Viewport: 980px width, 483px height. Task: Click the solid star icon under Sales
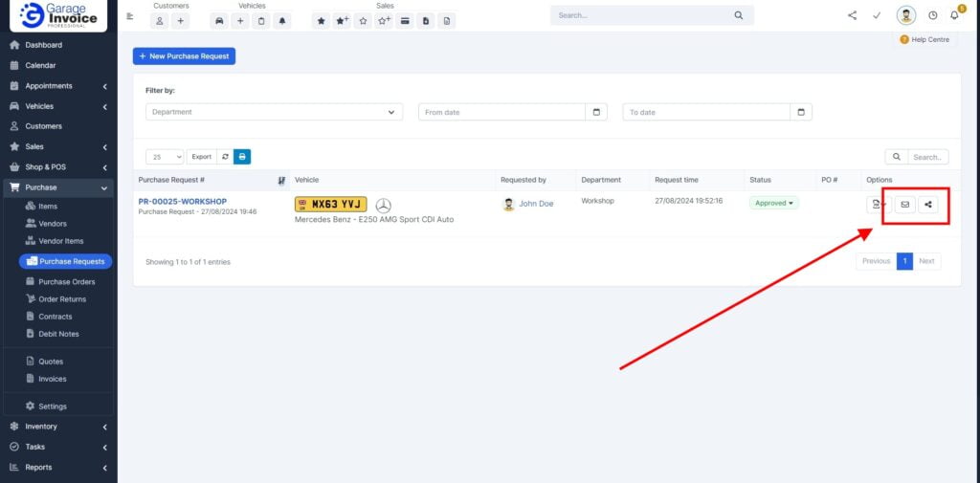point(322,21)
